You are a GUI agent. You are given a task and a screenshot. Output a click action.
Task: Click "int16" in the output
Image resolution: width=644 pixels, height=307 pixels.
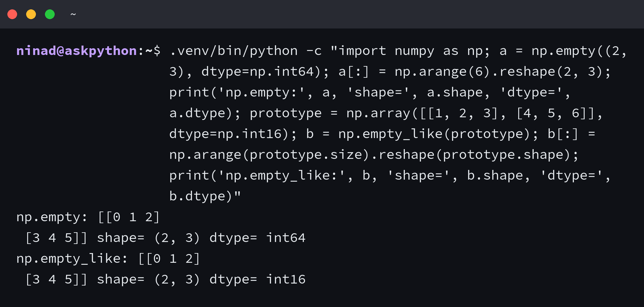286,280
